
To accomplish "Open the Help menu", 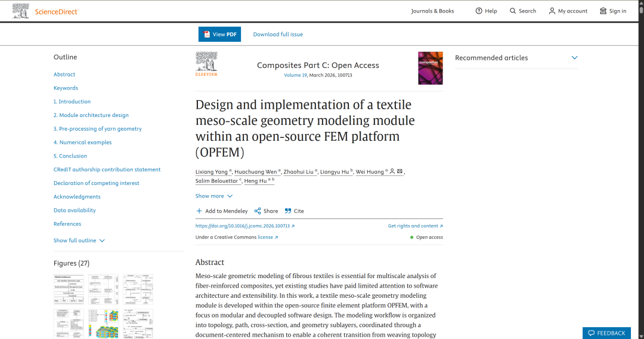I will [487, 11].
